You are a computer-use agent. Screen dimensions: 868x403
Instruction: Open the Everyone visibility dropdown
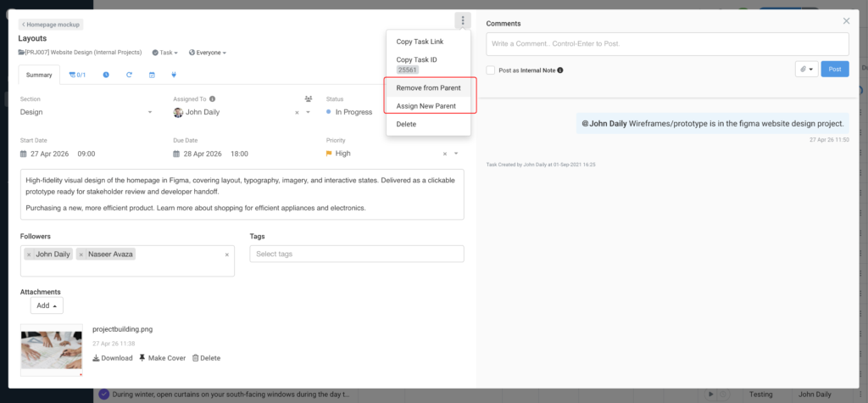click(x=208, y=53)
